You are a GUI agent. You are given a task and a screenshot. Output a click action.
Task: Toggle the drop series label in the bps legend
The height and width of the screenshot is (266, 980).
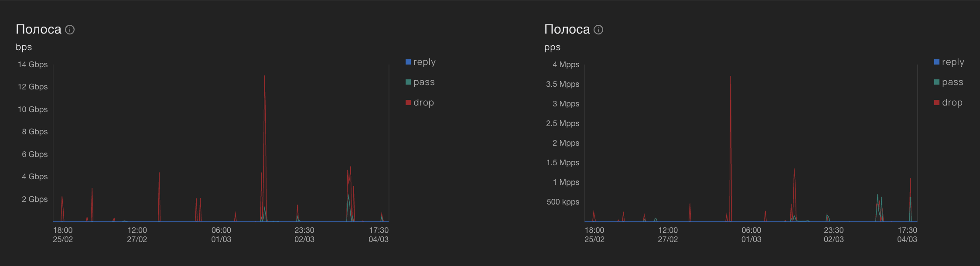click(423, 102)
